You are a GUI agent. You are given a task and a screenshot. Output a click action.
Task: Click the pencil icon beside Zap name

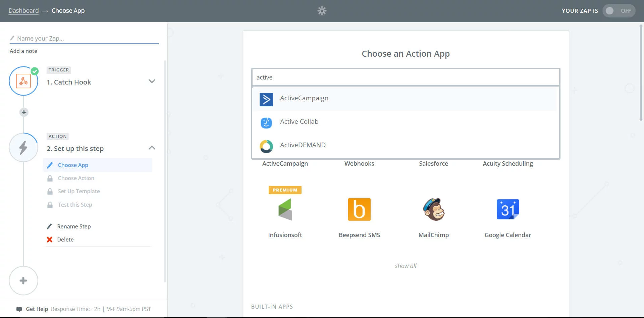pos(12,38)
